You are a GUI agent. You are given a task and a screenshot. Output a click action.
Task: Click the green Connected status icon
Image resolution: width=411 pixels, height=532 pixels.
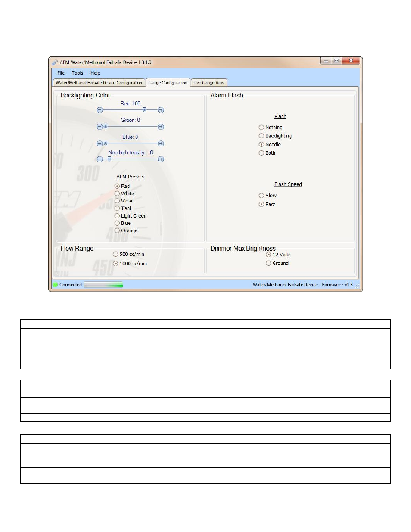pyautogui.click(x=55, y=285)
